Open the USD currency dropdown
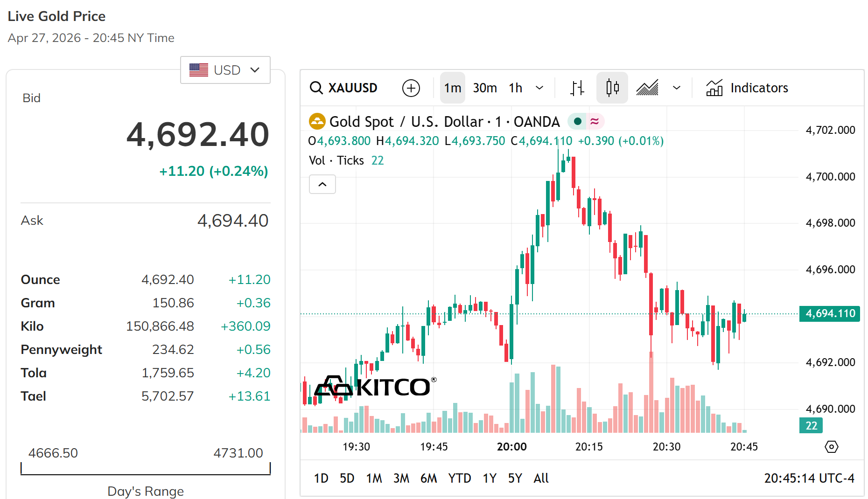The height and width of the screenshot is (499, 868). pos(225,70)
